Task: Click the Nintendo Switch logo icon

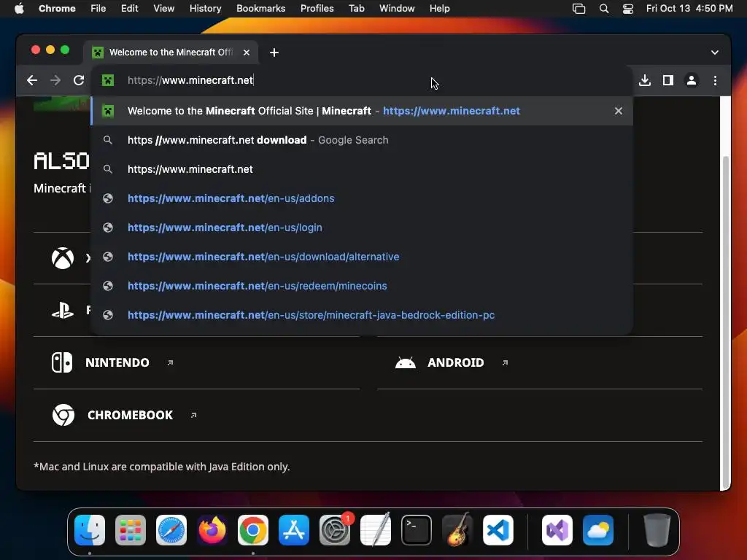Action: 62,362
